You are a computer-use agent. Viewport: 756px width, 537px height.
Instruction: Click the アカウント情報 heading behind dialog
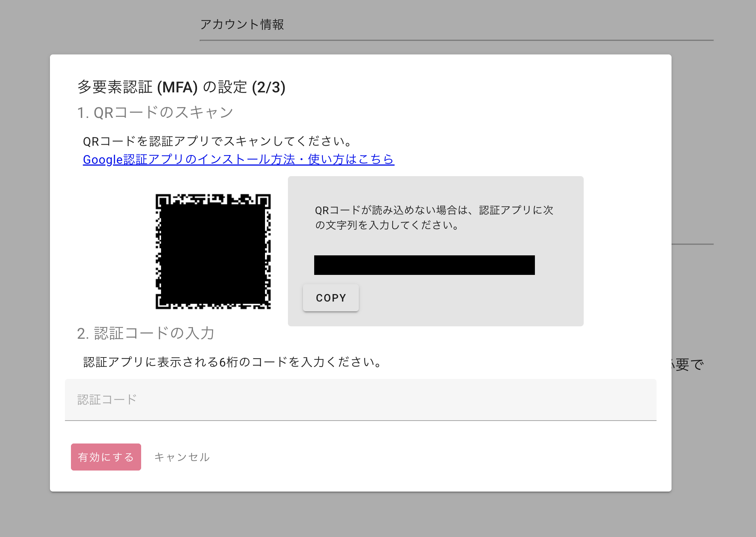click(242, 24)
